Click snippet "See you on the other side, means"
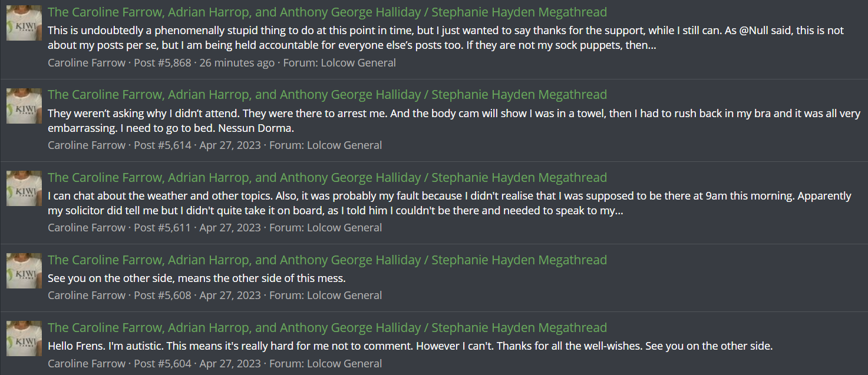 click(196, 278)
